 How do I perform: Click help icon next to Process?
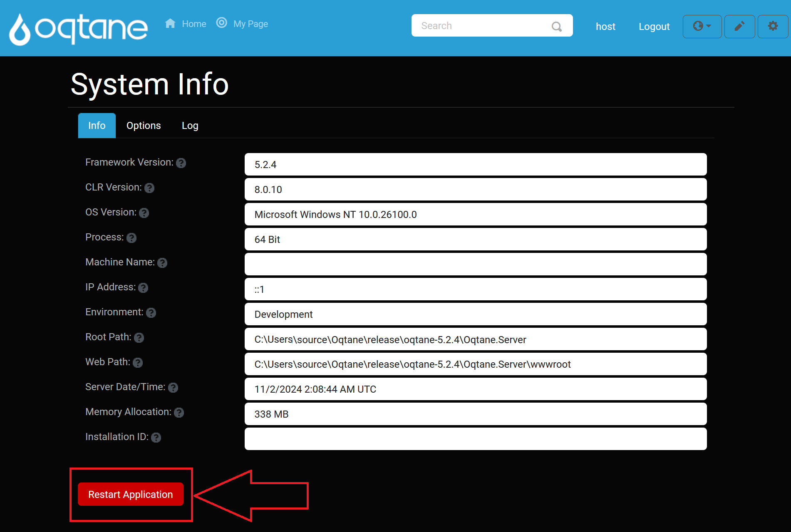[131, 238]
